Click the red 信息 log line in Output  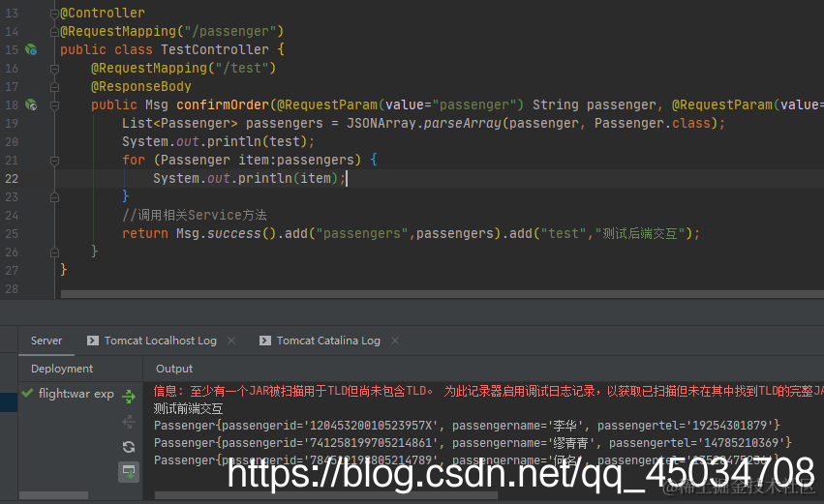[489, 391]
